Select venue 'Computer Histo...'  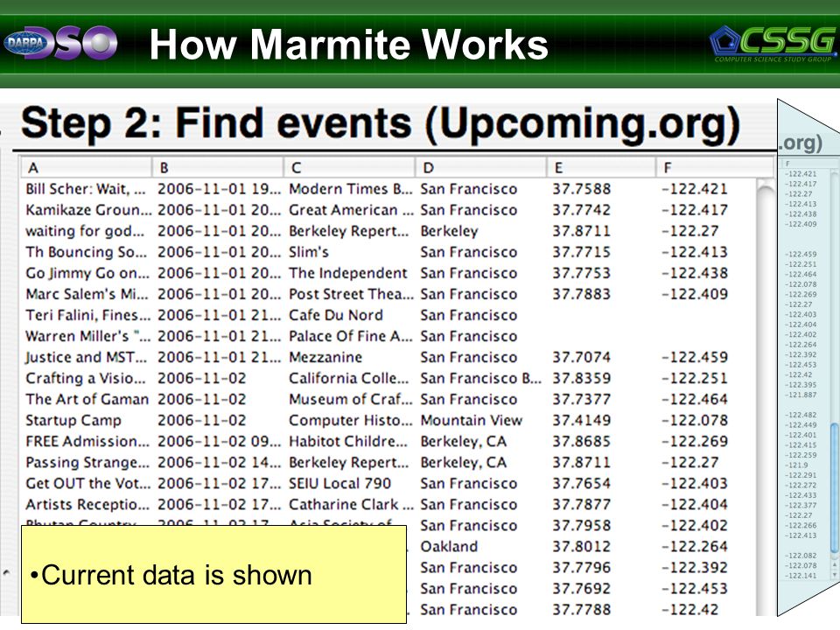click(351, 420)
